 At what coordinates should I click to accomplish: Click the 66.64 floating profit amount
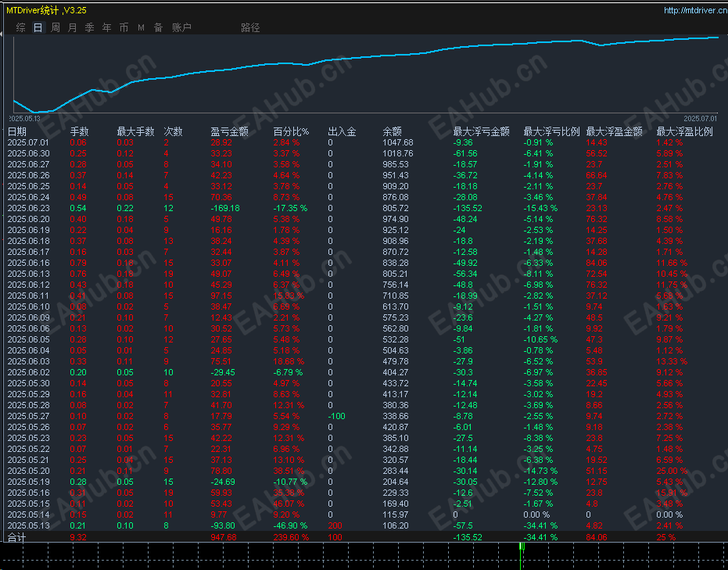point(597,175)
